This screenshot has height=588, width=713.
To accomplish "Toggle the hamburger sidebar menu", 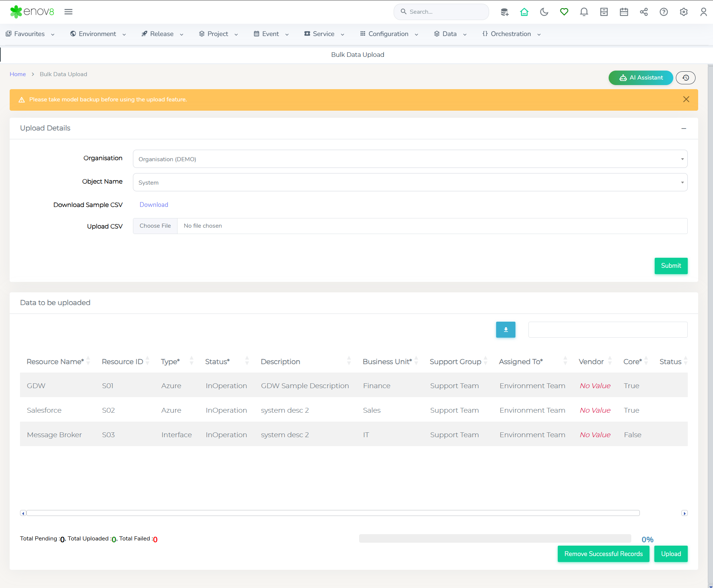I will pyautogui.click(x=68, y=12).
